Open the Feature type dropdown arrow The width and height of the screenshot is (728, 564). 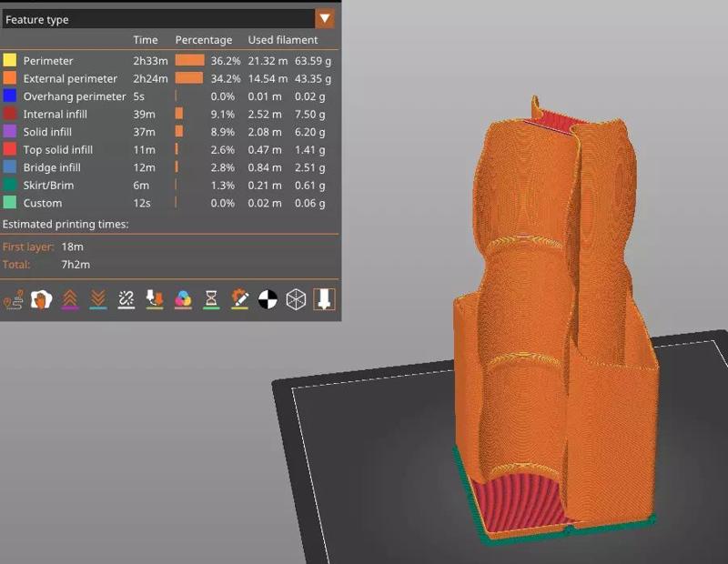tap(325, 19)
